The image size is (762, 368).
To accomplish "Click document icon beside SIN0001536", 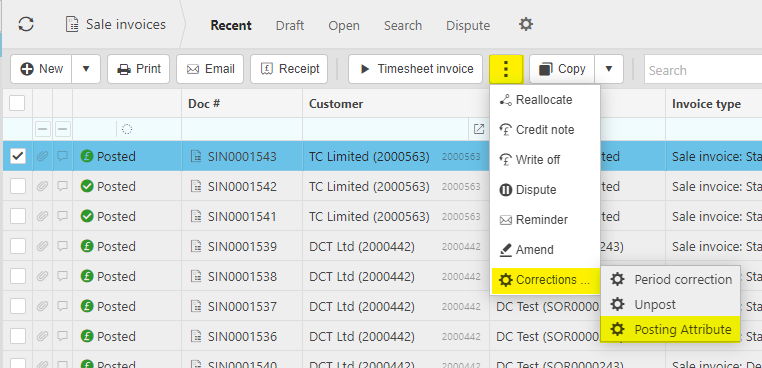I will (x=196, y=336).
